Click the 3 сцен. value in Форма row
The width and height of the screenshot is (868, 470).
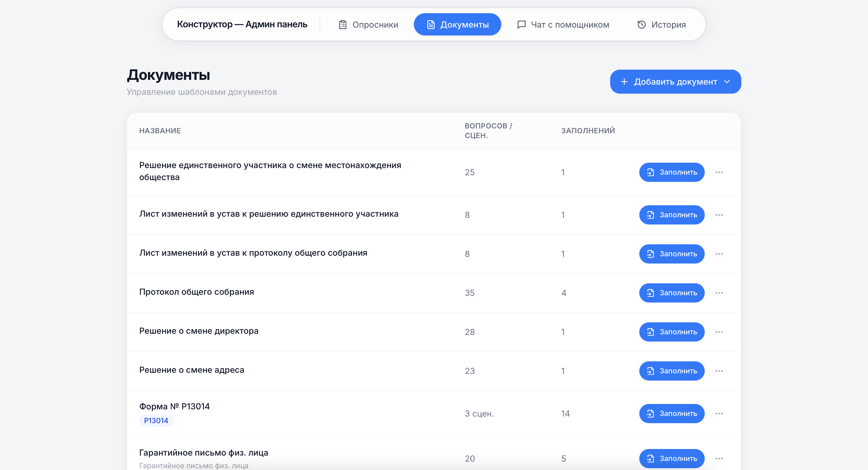tap(479, 414)
